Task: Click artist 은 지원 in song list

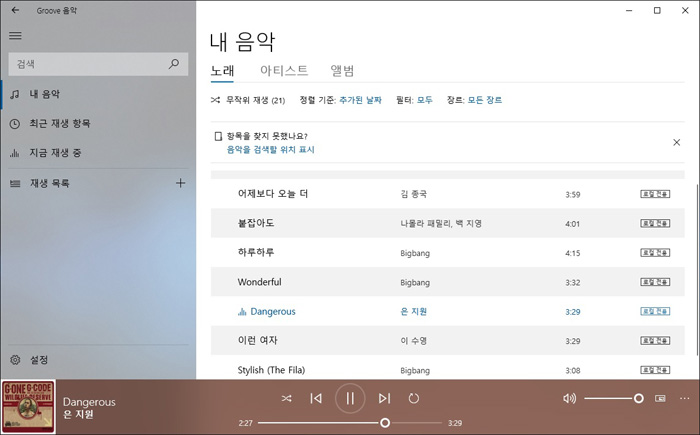Action: tap(413, 312)
